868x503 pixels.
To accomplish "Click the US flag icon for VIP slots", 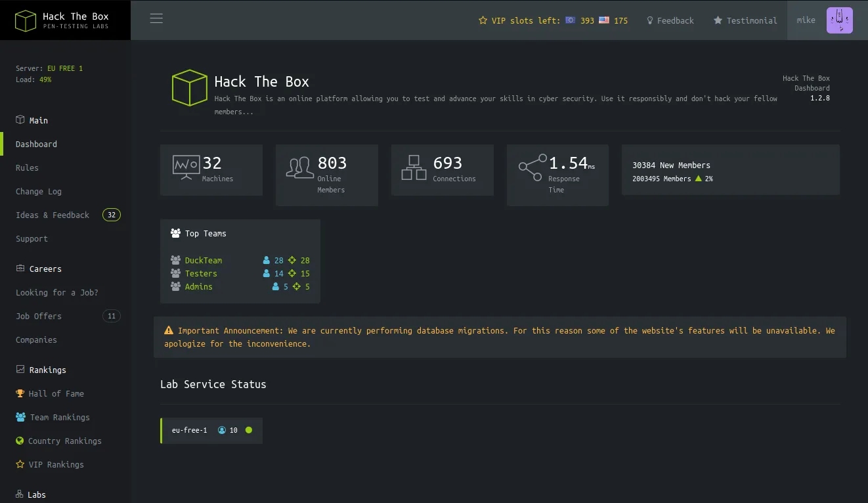I will tap(604, 20).
